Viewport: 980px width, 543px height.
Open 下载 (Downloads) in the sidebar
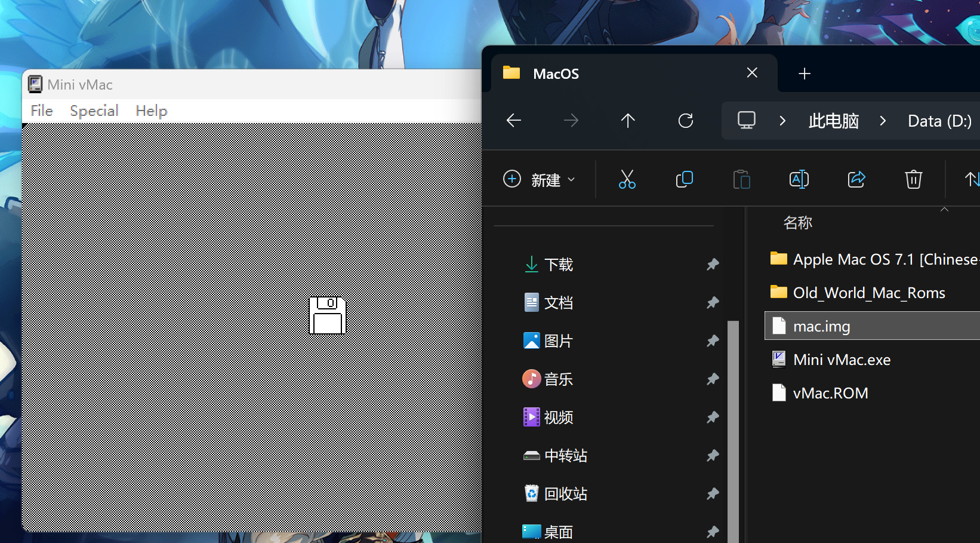[558, 264]
